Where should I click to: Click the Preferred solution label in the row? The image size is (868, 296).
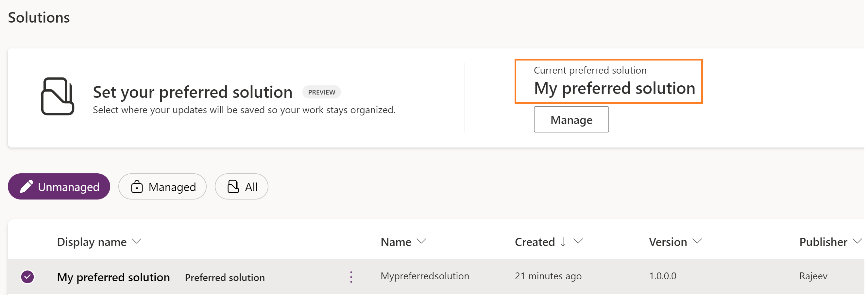pyautogui.click(x=225, y=278)
